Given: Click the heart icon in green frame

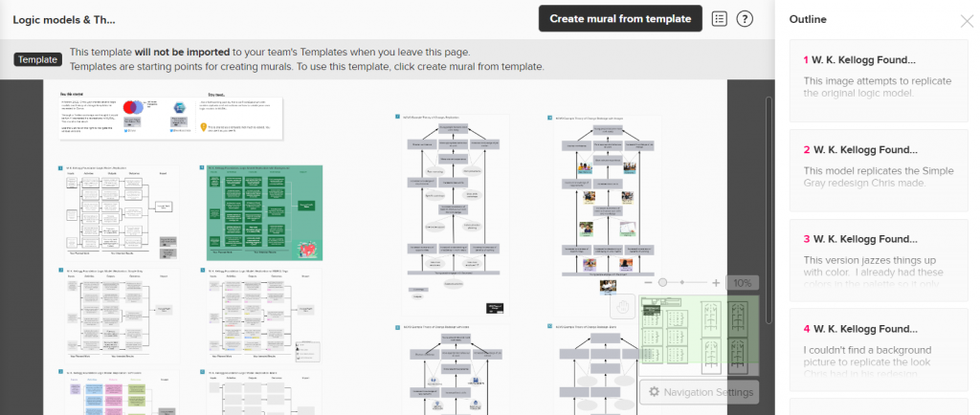Looking at the screenshot, I should (x=308, y=250).
